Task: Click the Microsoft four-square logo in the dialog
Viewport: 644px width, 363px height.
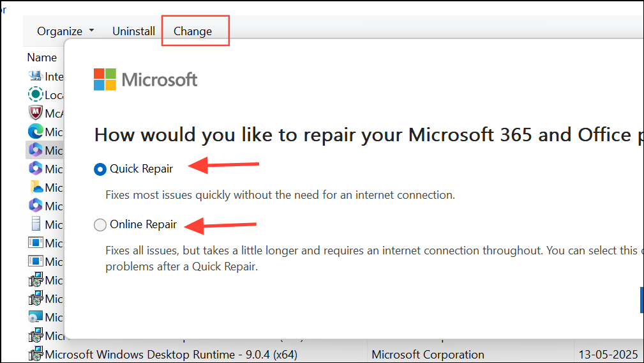Action: (105, 79)
